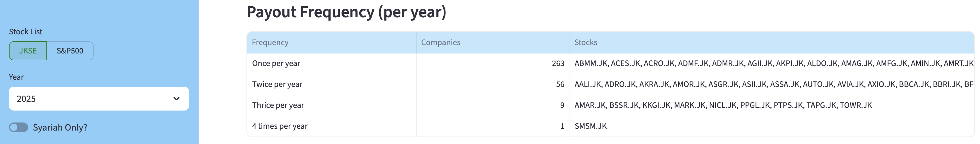Click the stocks list starting with ABMM.JK
This screenshot has width=980, height=144.
click(x=772, y=63)
